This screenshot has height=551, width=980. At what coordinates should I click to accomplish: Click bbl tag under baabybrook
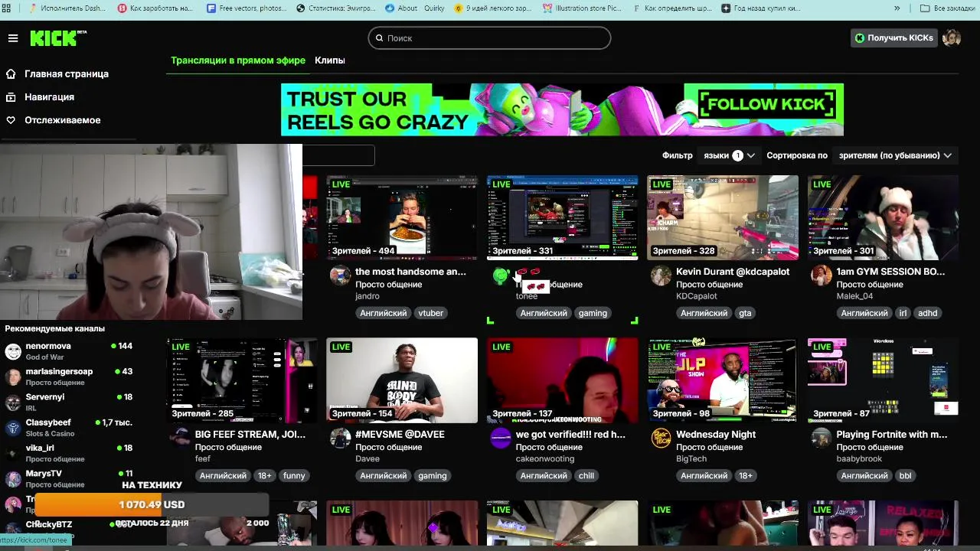[x=906, y=475]
